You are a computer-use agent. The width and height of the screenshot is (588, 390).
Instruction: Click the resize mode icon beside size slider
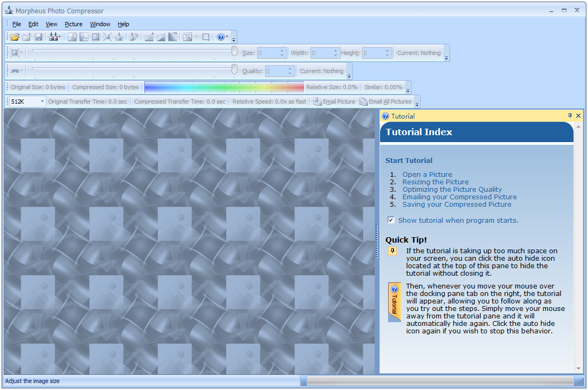(14, 53)
